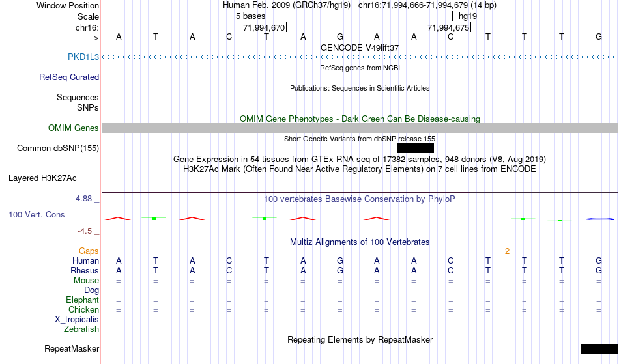Click OMIM Gene Phenotypes track title
This screenshot has height=364, width=619.
[x=360, y=119]
